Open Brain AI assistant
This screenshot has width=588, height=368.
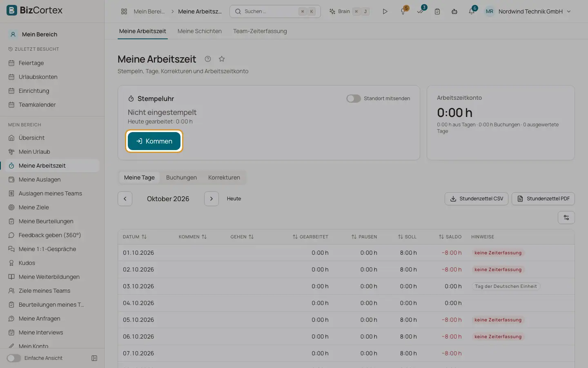click(x=350, y=11)
